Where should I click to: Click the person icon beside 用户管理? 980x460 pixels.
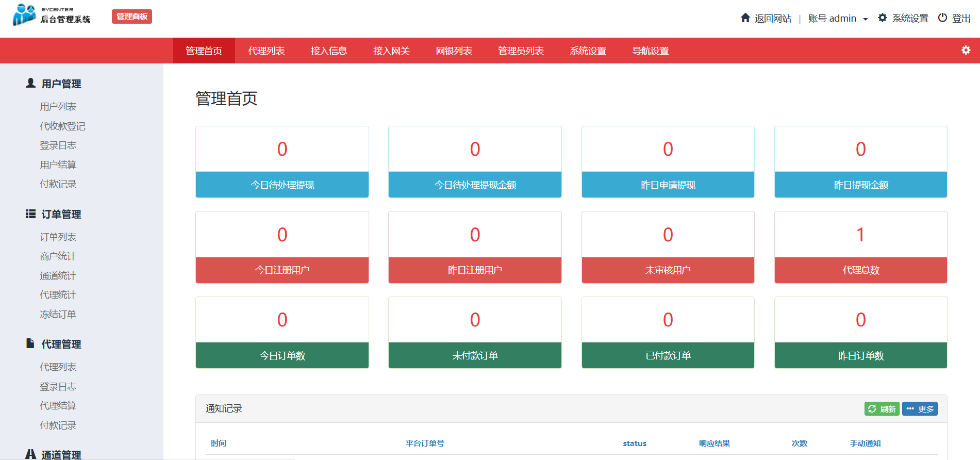(30, 83)
